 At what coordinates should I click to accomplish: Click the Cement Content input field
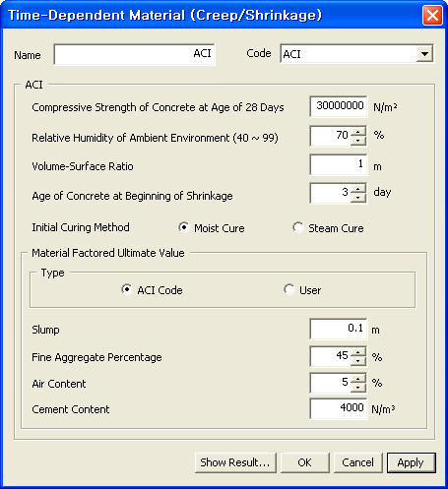pos(339,408)
